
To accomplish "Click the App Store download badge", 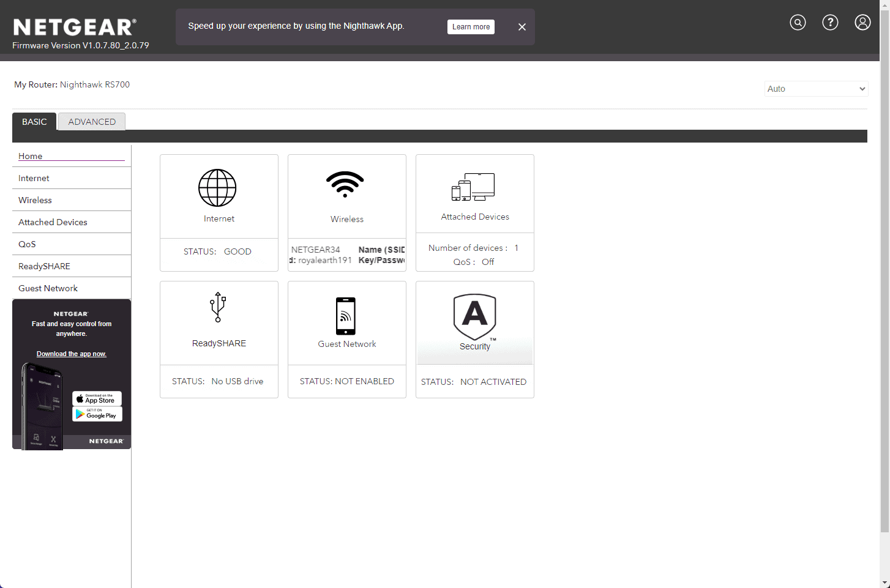I will click(x=97, y=399).
